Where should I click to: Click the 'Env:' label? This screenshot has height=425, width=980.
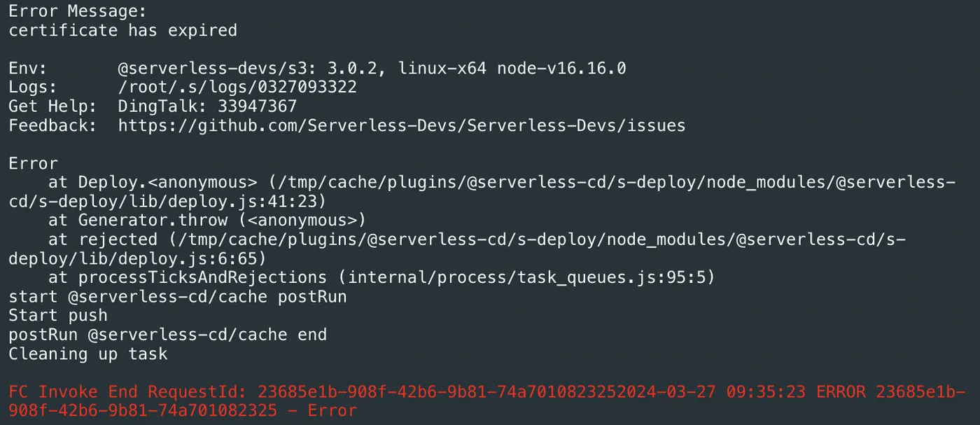click(x=28, y=69)
